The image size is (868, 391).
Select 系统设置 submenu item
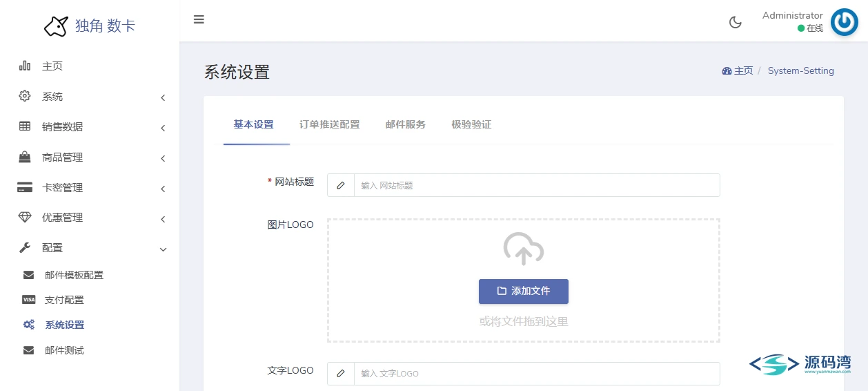pyautogui.click(x=65, y=325)
